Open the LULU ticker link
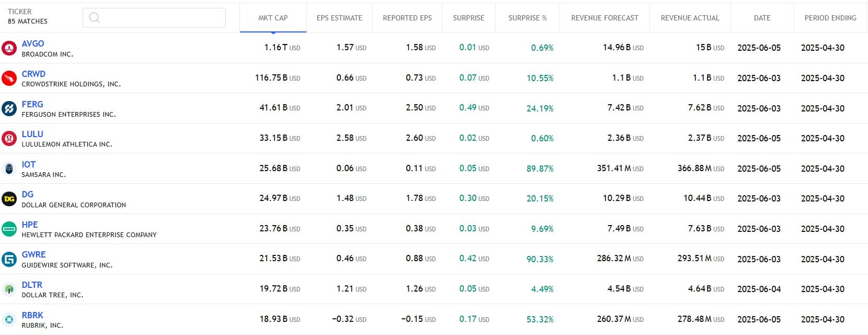The height and width of the screenshot is (335, 868). [32, 134]
